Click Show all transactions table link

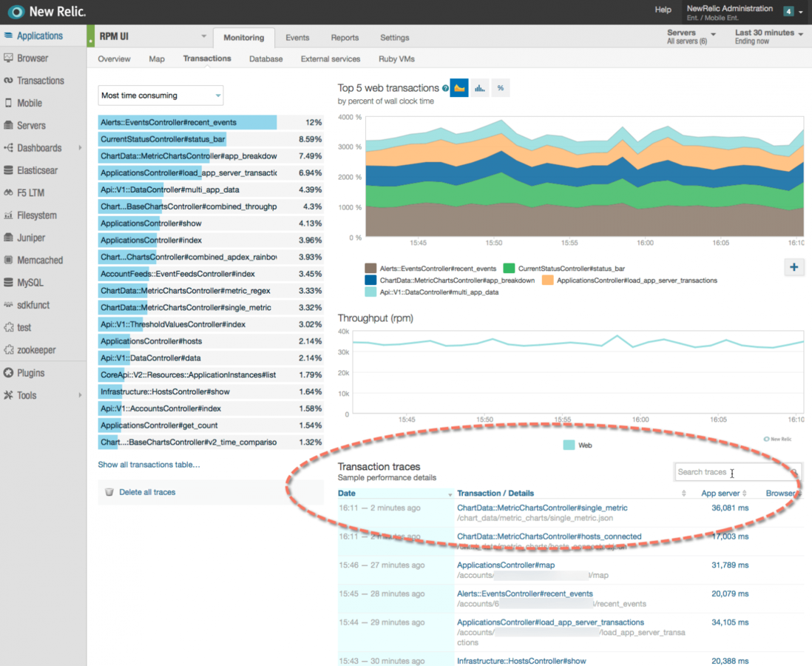pos(149,465)
